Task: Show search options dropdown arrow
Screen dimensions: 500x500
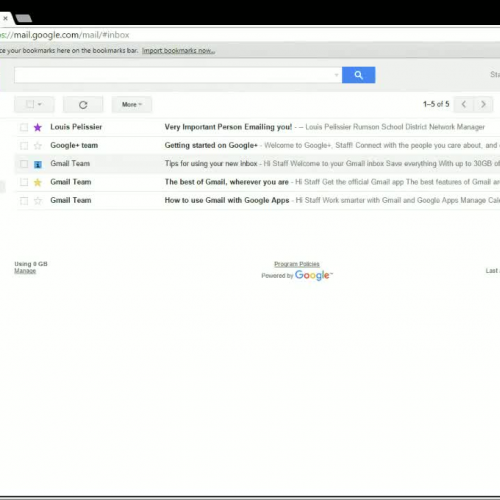Action: tap(336, 75)
